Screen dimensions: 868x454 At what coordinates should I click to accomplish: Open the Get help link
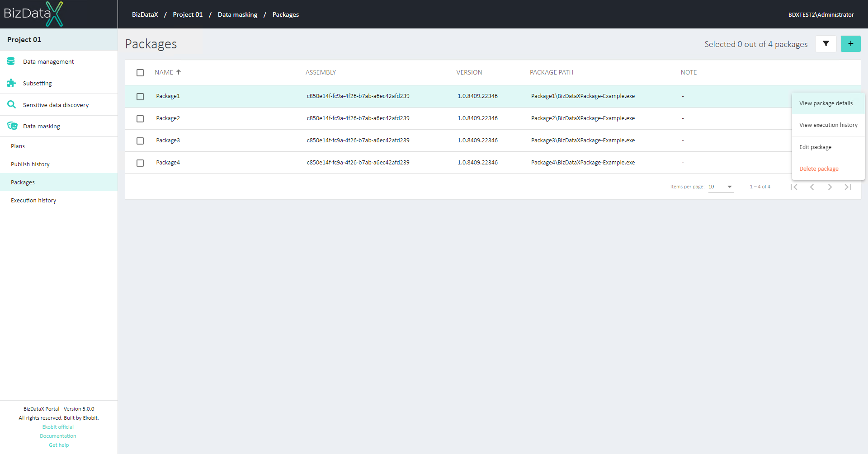(x=59, y=445)
